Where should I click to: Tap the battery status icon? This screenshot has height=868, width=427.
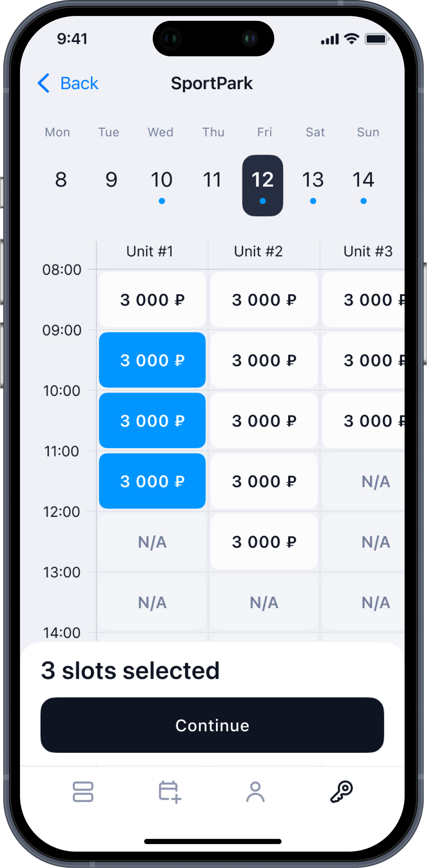(x=376, y=39)
